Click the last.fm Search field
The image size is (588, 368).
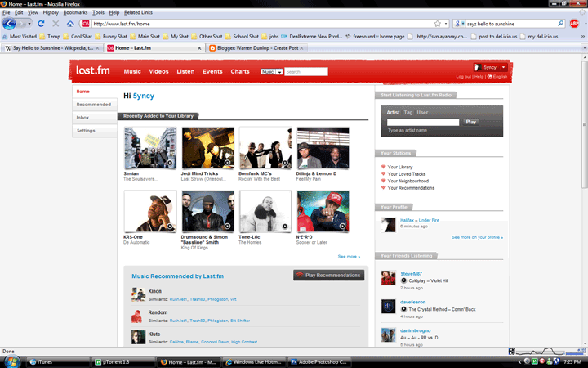(306, 72)
